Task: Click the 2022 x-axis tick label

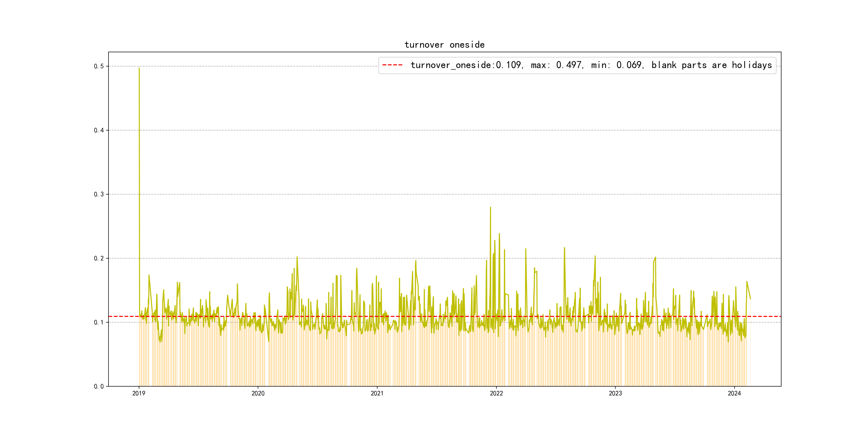Action: [x=496, y=393]
